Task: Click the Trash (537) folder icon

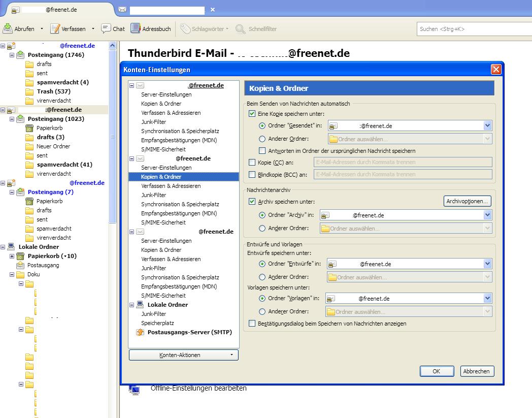Action: click(x=29, y=92)
